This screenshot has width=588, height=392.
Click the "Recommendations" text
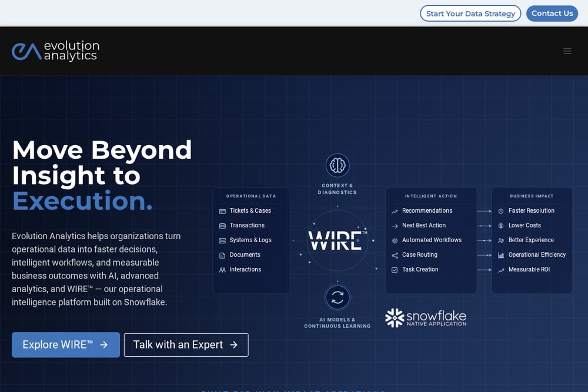pyautogui.click(x=427, y=210)
